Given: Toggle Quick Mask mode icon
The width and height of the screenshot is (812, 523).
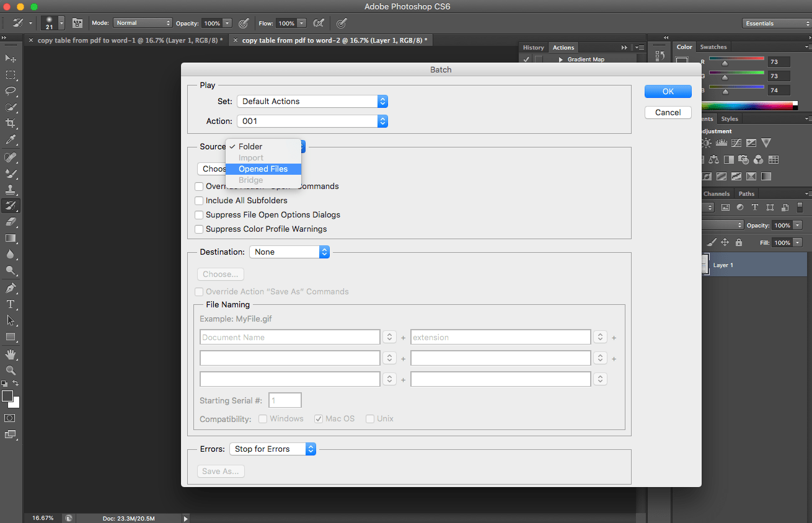Looking at the screenshot, I should pos(10,418).
